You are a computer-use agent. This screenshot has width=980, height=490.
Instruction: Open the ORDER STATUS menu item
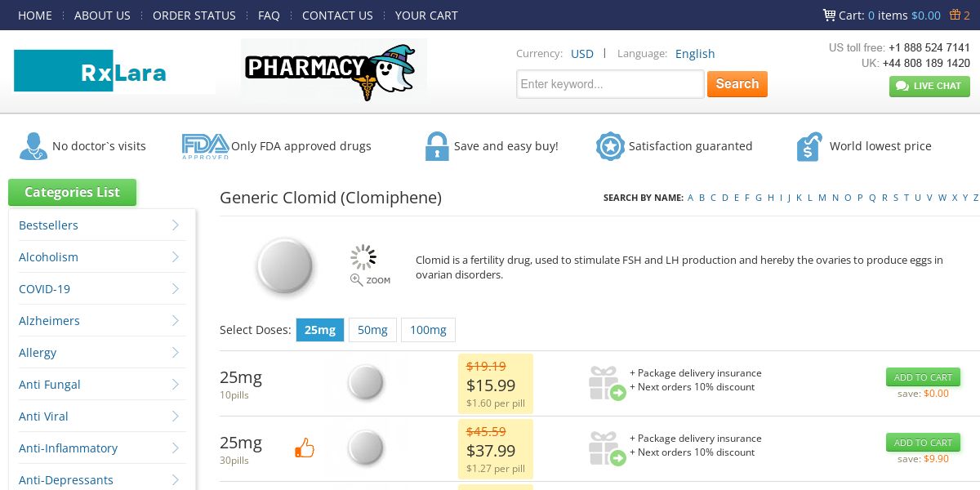[x=194, y=16]
